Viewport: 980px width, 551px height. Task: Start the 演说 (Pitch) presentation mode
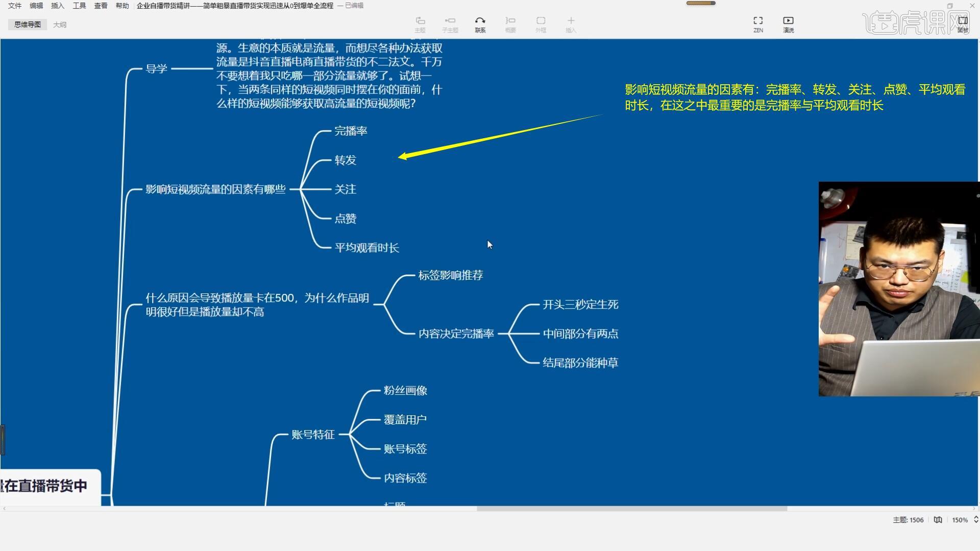point(788,24)
